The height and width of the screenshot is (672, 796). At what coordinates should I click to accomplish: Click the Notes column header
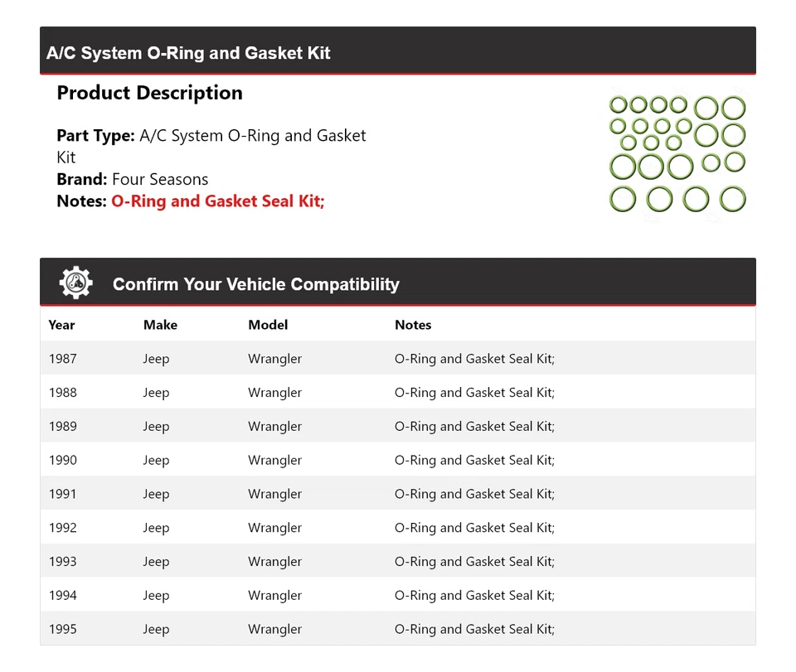pos(413,325)
